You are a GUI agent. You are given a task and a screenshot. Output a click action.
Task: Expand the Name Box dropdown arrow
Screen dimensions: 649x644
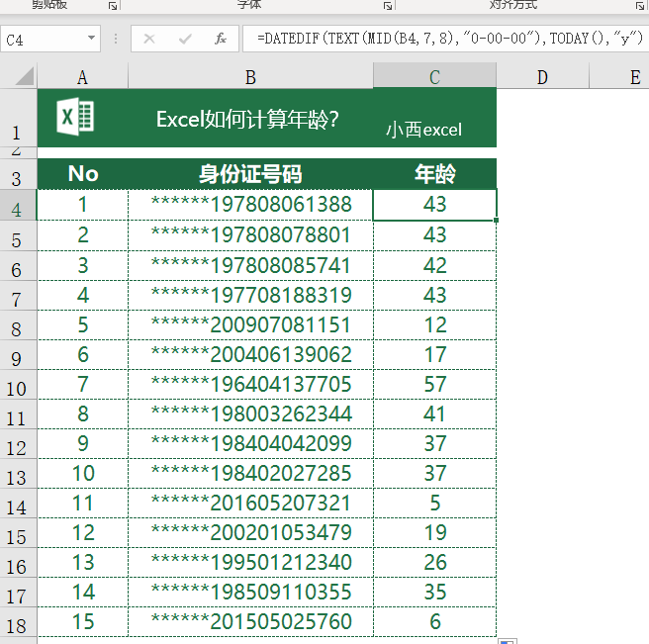[92, 40]
